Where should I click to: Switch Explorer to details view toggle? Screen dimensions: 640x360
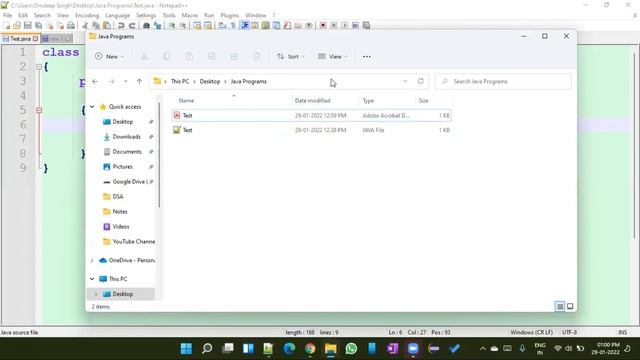click(560, 306)
